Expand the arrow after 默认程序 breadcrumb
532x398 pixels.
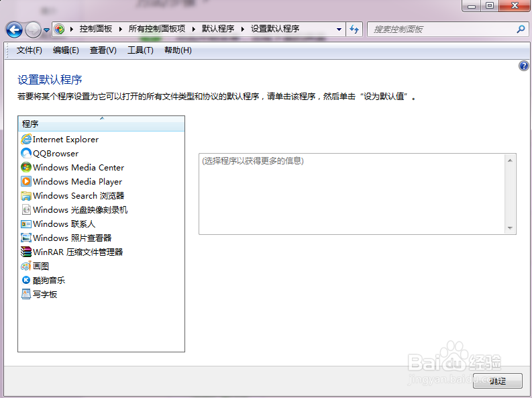pos(243,29)
